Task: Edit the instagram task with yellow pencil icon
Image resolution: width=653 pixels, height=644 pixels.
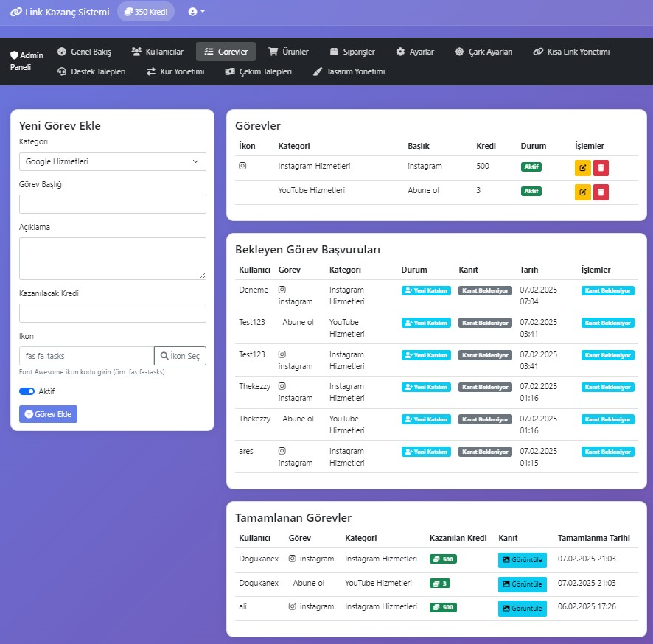Action: click(x=582, y=168)
